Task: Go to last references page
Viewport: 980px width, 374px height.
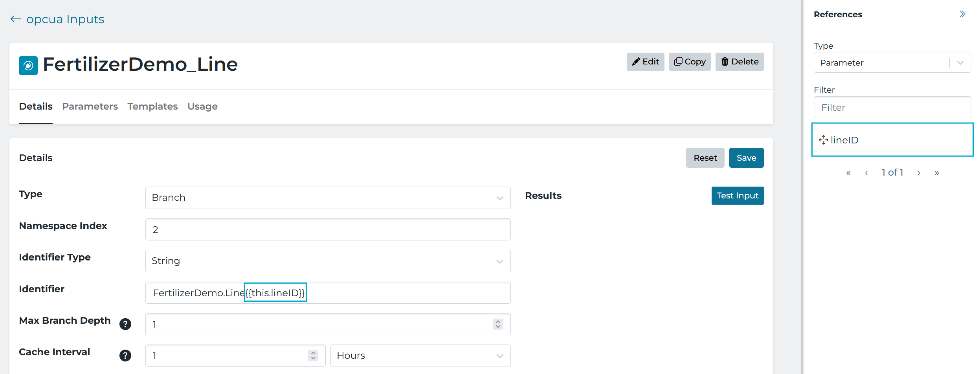Action: [937, 172]
